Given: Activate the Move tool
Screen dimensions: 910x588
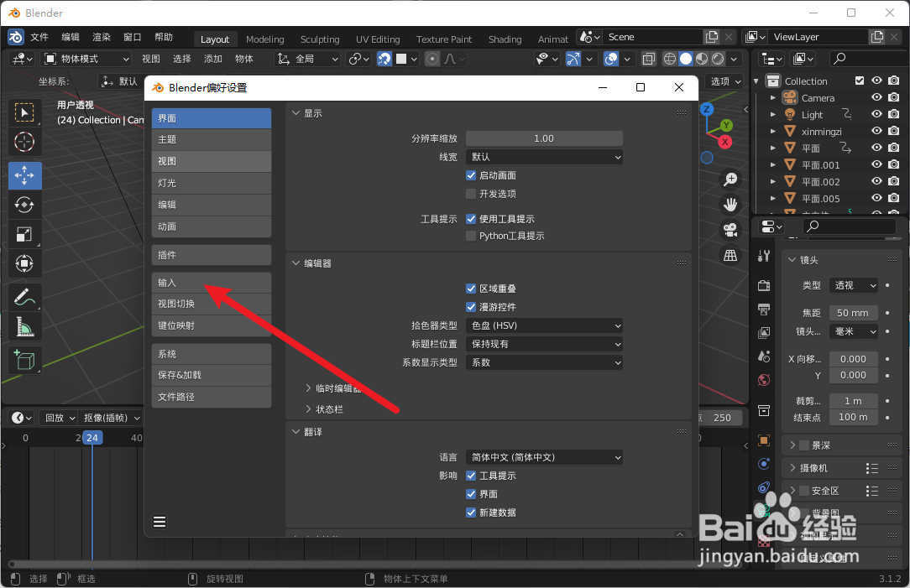Looking at the screenshot, I should pos(24,175).
